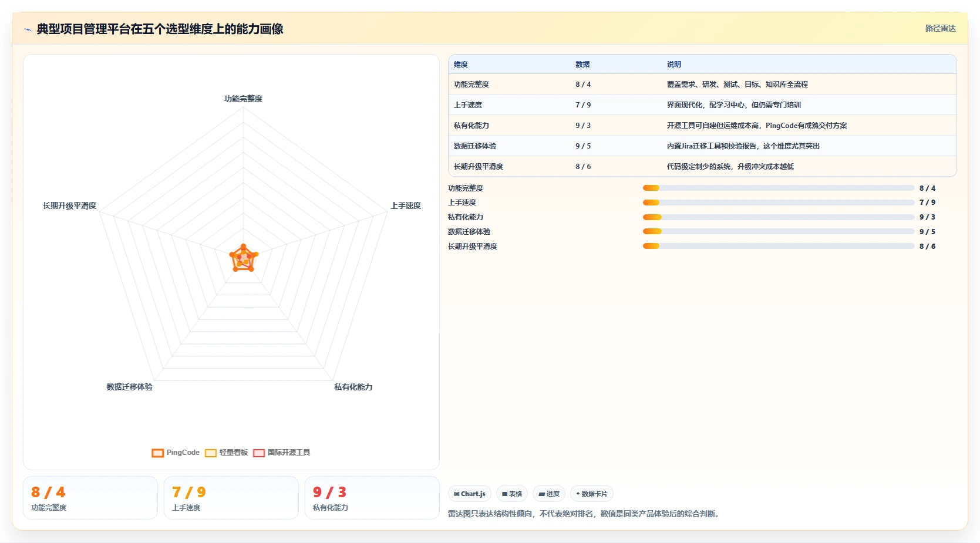Click the 私有化能力 axis label on the radar
This screenshot has height=543, width=980.
pyautogui.click(x=353, y=387)
